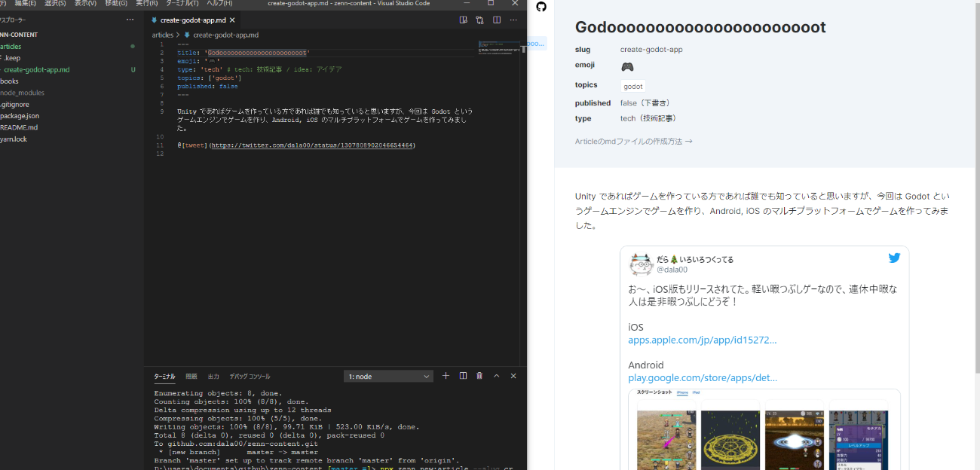Maximize the terminal panel with the chevron-up icon

pyautogui.click(x=497, y=376)
